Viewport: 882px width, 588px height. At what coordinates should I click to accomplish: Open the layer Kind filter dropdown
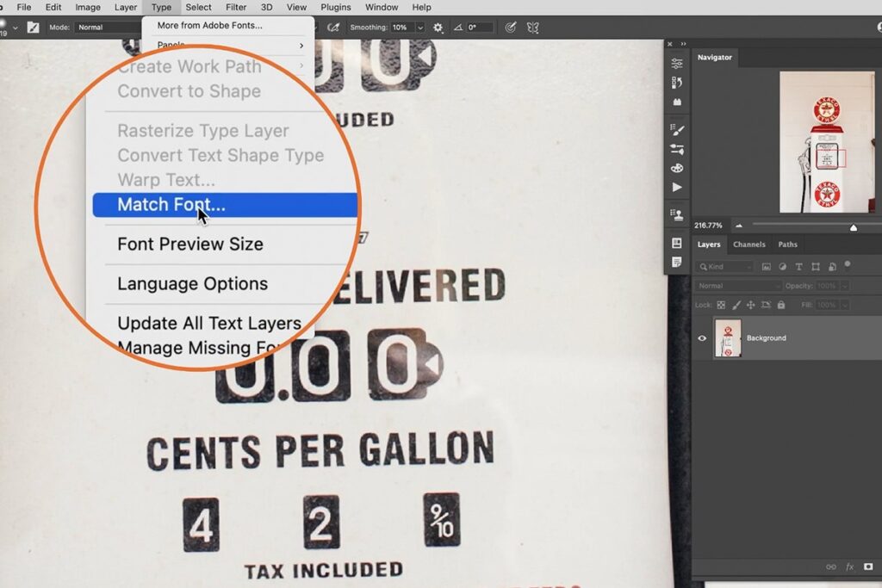click(724, 267)
